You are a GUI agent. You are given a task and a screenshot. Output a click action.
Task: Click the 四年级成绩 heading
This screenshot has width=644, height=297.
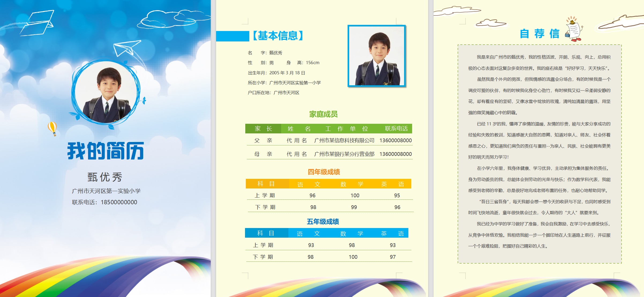[323, 172]
